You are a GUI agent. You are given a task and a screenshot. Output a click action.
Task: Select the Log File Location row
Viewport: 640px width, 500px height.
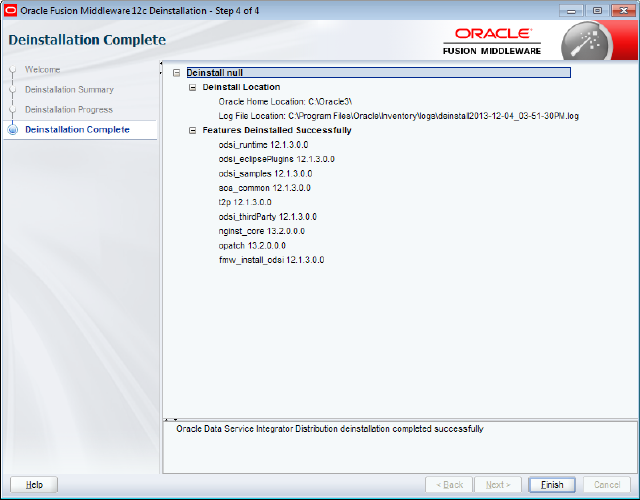click(398, 116)
